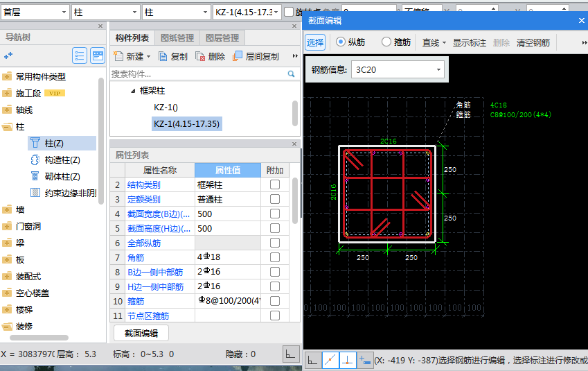The image size is (588, 371).
Task: Switch navigation tree to list view icon
Action: click(80, 56)
